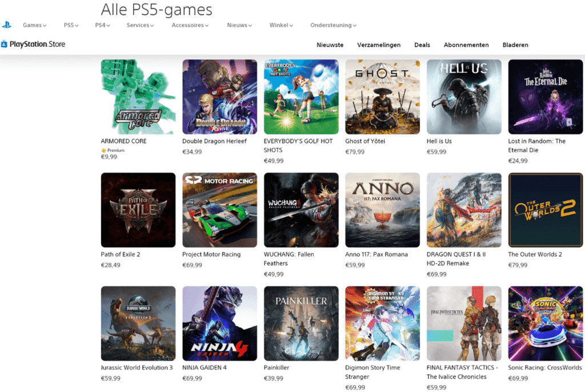585x392 pixels.
Task: Expand the Winkel dropdown menu
Action: [x=281, y=25]
